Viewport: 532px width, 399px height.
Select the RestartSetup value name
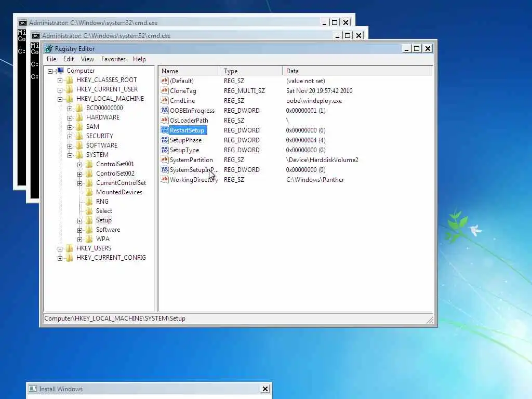[x=187, y=130]
